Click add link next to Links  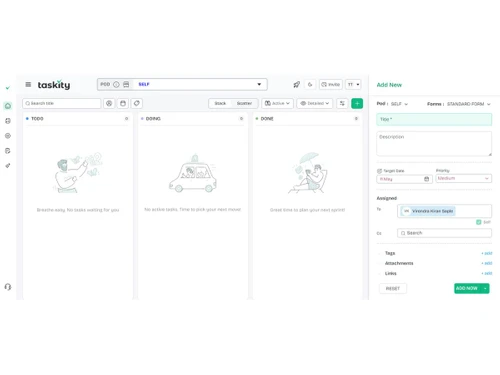point(487,273)
